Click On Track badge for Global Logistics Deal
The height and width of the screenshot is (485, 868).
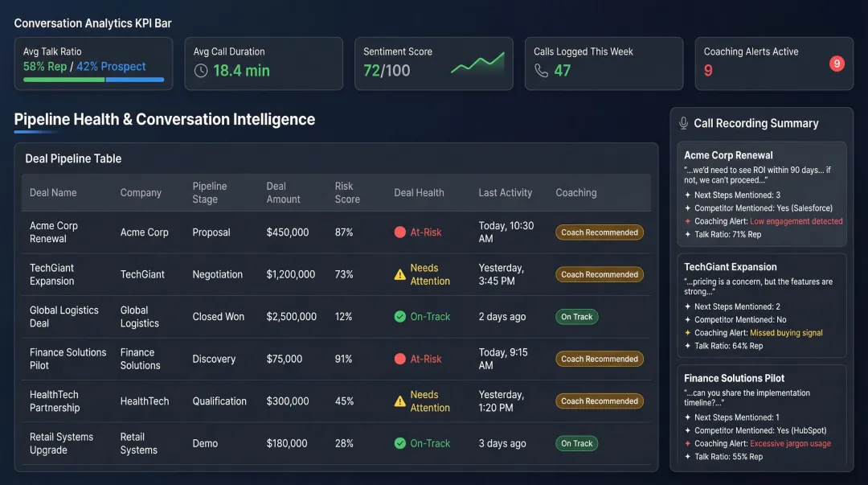point(576,316)
